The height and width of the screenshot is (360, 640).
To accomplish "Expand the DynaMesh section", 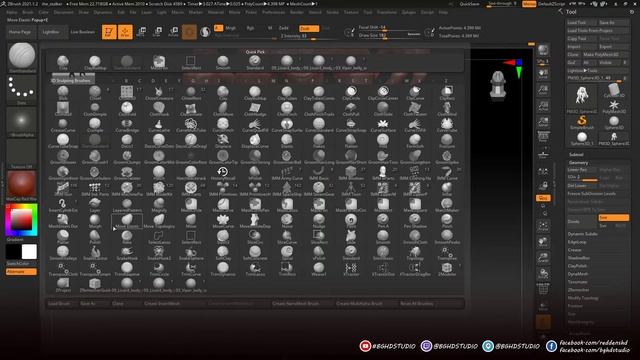I will pyautogui.click(x=578, y=274).
